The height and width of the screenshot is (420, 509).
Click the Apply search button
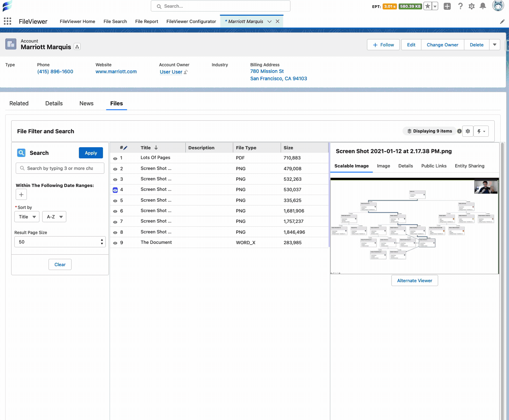coord(91,153)
